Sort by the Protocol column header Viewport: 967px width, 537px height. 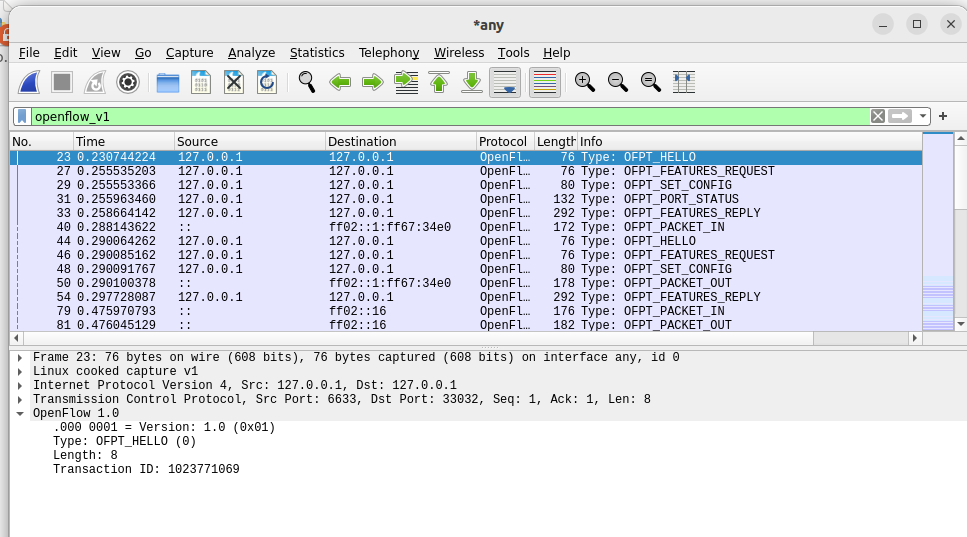point(505,142)
